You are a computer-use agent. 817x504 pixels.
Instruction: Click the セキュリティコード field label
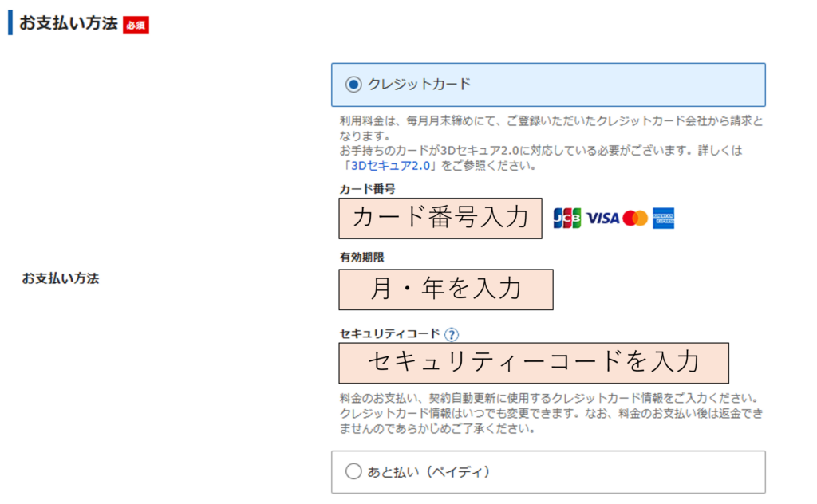coord(389,334)
